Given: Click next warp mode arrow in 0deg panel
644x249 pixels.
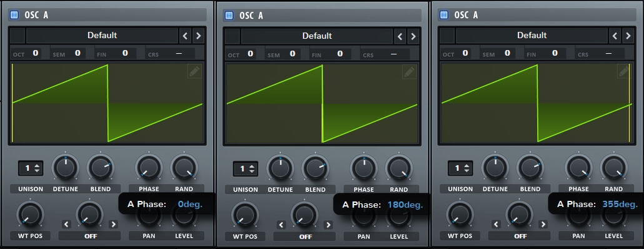Looking at the screenshot, I should click(x=113, y=225).
